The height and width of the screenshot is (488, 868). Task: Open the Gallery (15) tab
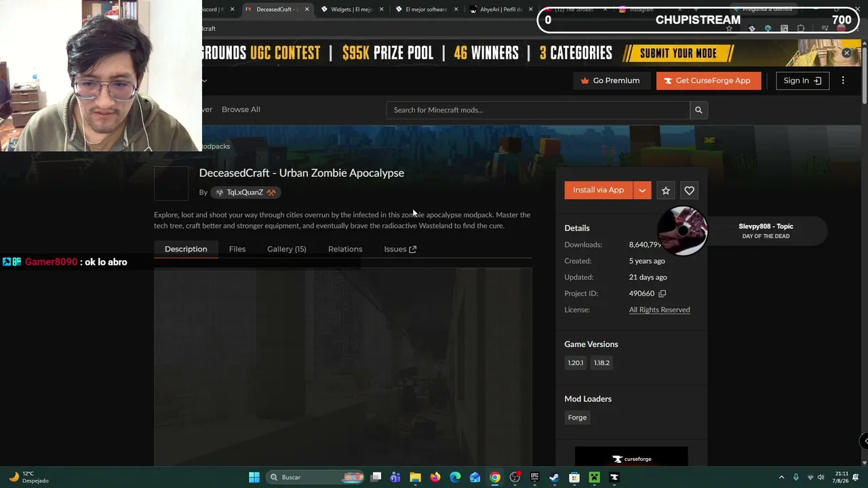[287, 249]
